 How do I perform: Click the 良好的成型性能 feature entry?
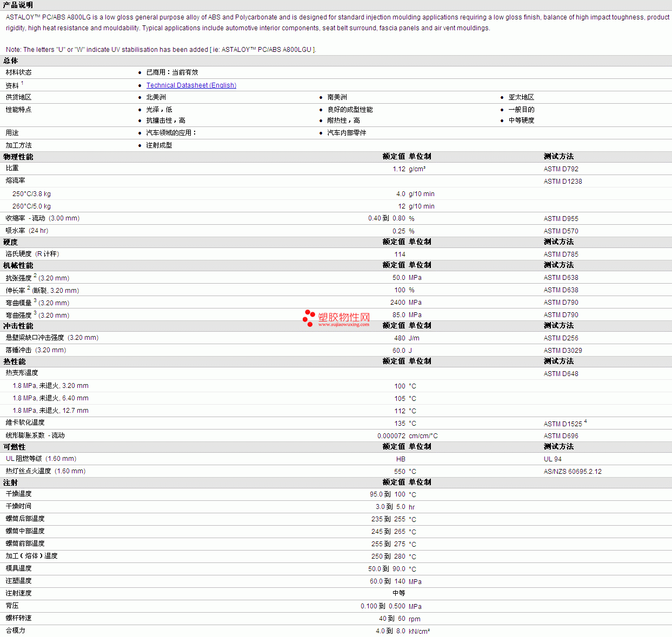pos(350,110)
